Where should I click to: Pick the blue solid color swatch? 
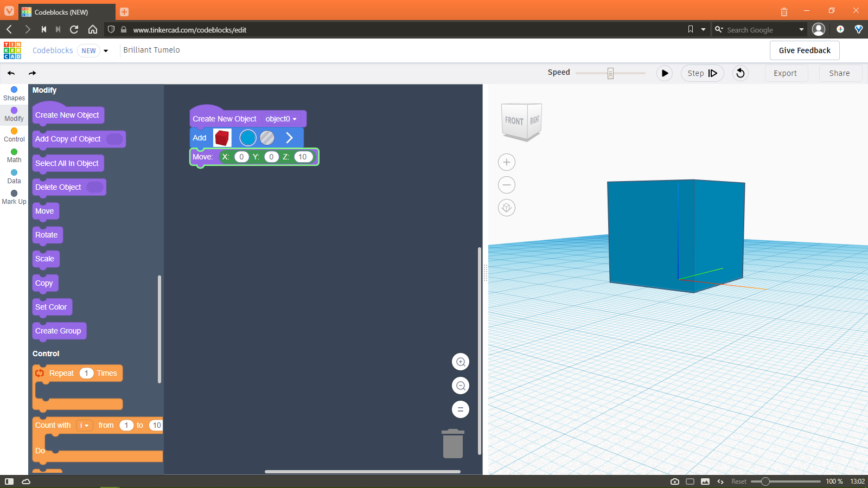(248, 138)
